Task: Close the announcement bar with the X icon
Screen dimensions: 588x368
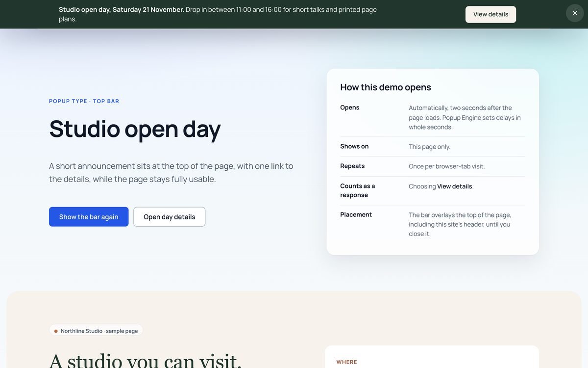Action: pyautogui.click(x=575, y=13)
